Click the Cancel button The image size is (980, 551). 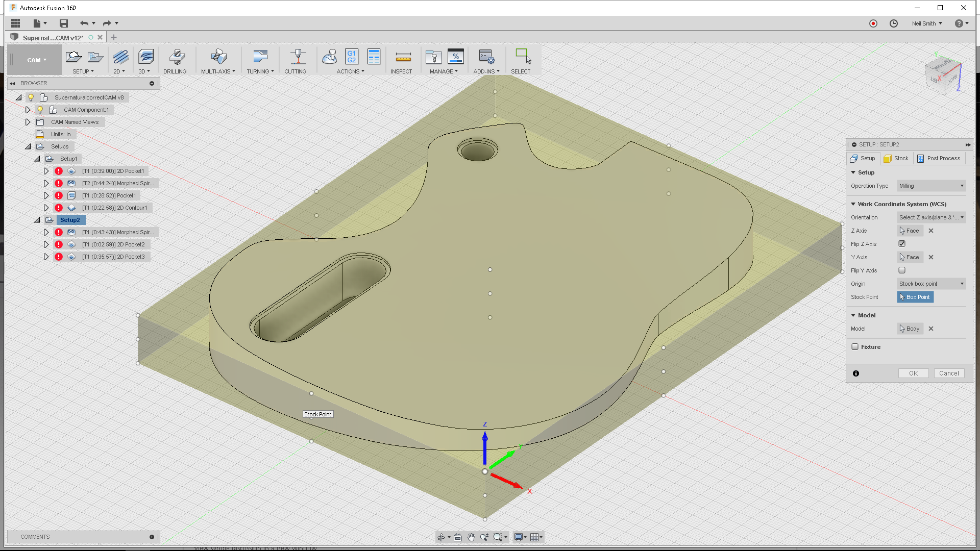pos(948,373)
